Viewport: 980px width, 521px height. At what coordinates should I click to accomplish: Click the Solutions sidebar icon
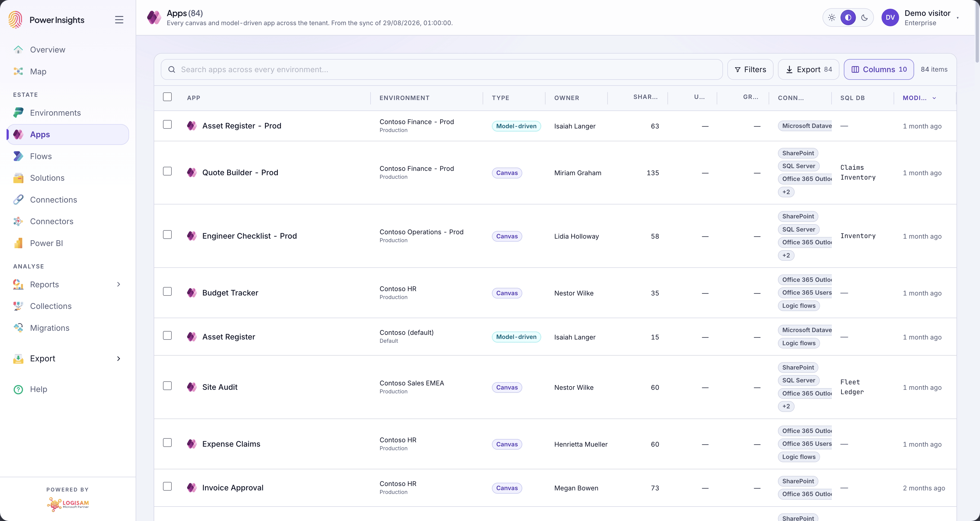tap(18, 178)
